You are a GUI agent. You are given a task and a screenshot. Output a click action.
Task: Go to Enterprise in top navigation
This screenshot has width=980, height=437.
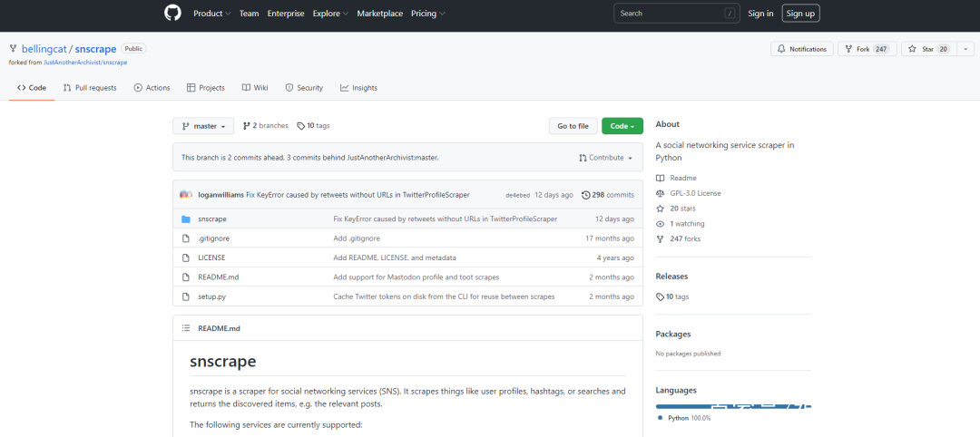coord(286,13)
